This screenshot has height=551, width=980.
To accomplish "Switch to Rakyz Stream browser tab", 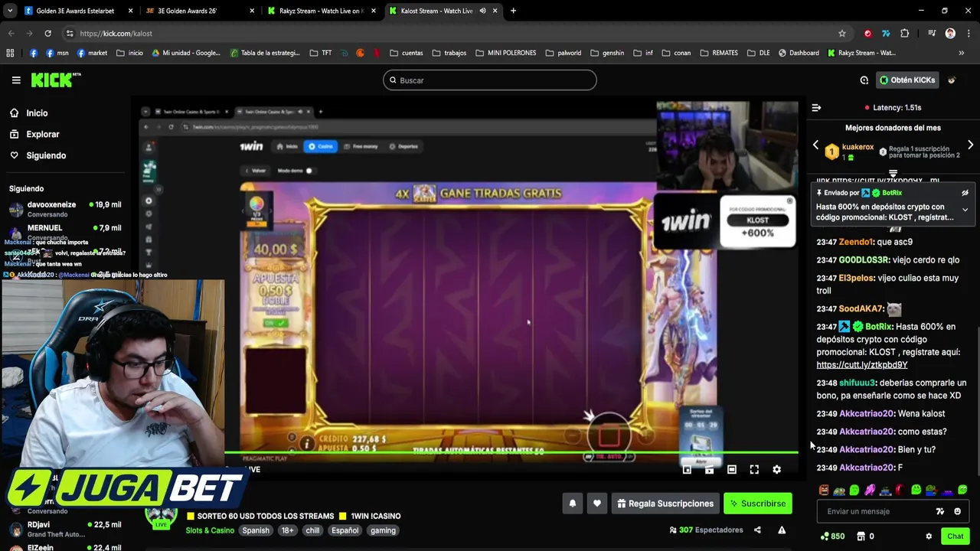I will coord(322,11).
